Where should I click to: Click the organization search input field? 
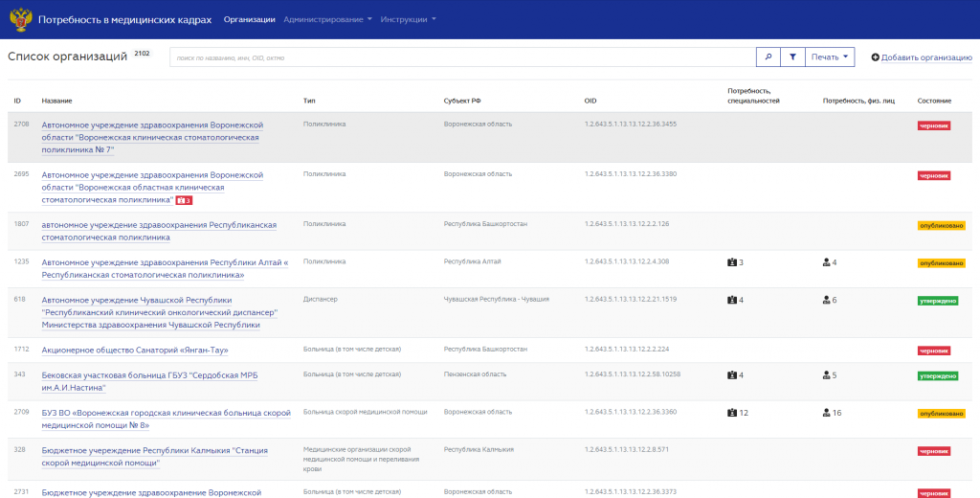tap(462, 57)
